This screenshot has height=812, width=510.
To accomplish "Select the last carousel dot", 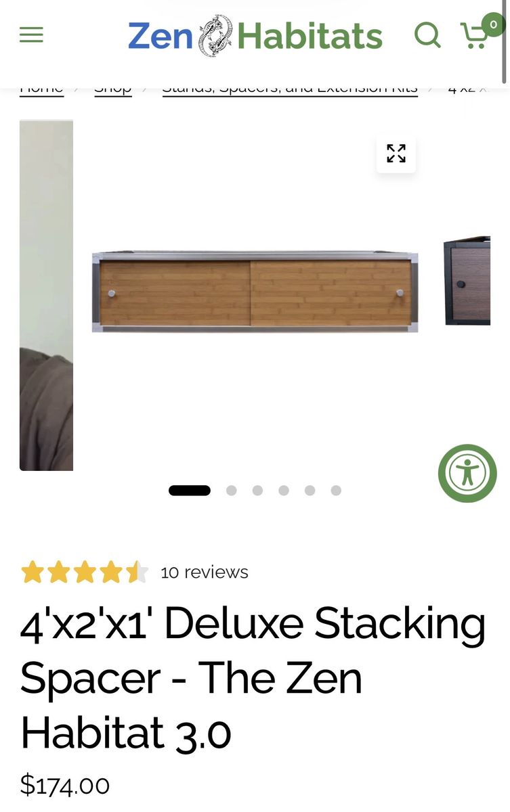I will pyautogui.click(x=336, y=491).
